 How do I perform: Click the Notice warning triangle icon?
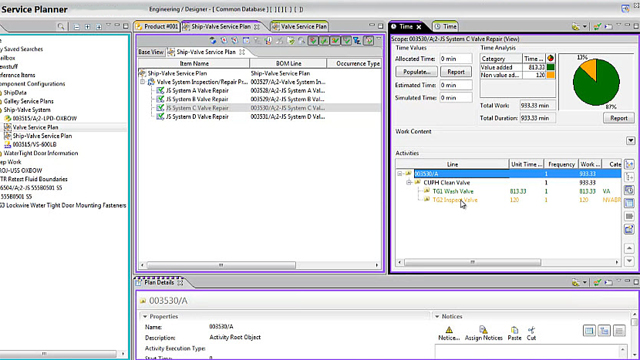449,330
